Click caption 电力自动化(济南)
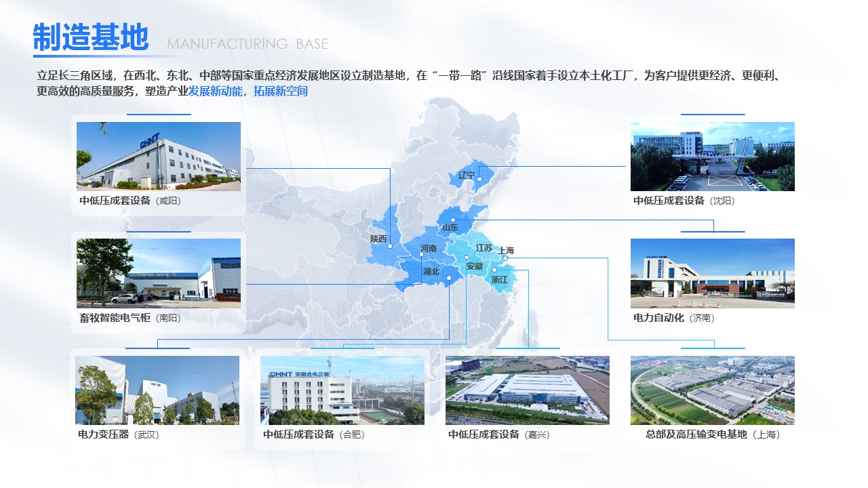 pyautogui.click(x=674, y=317)
